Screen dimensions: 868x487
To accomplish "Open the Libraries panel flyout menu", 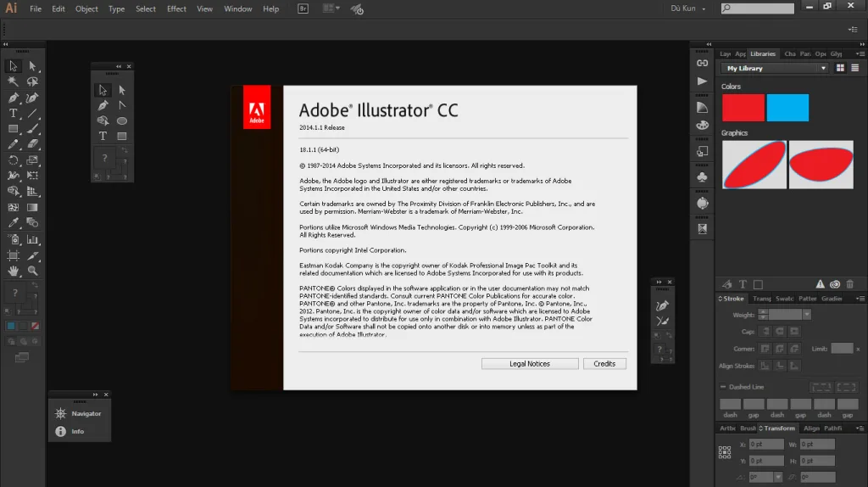I will pos(860,53).
